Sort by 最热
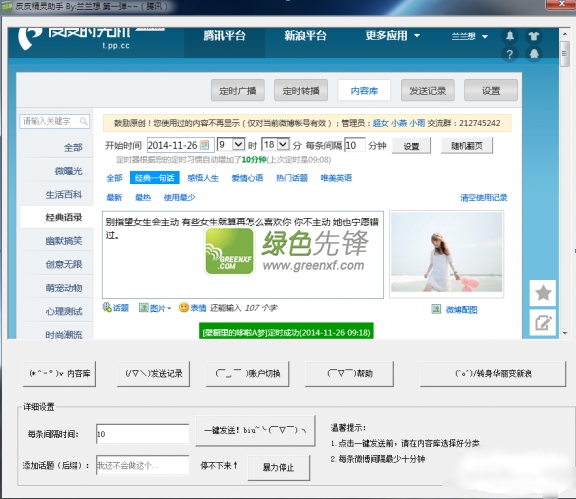This screenshot has height=499, width=576. coord(143,198)
